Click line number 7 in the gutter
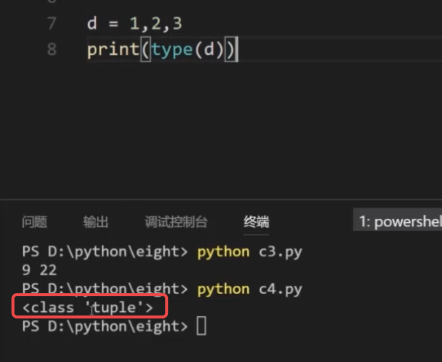 point(52,24)
